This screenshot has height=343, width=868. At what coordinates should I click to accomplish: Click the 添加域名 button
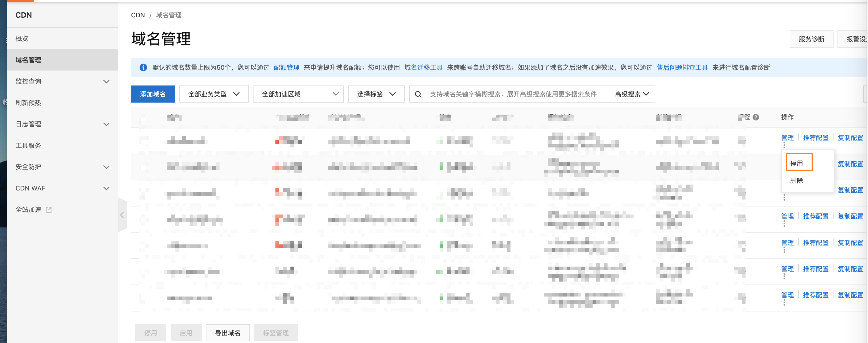153,94
